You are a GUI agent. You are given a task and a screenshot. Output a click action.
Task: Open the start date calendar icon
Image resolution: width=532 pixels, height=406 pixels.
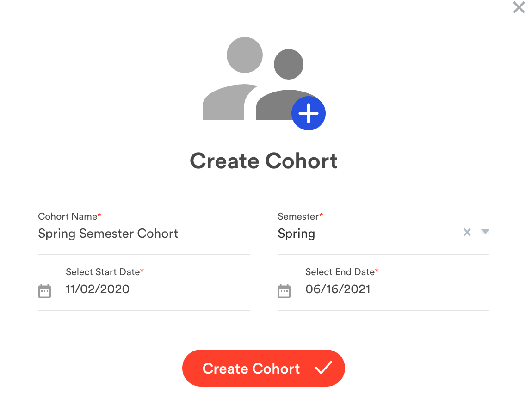[44, 291]
